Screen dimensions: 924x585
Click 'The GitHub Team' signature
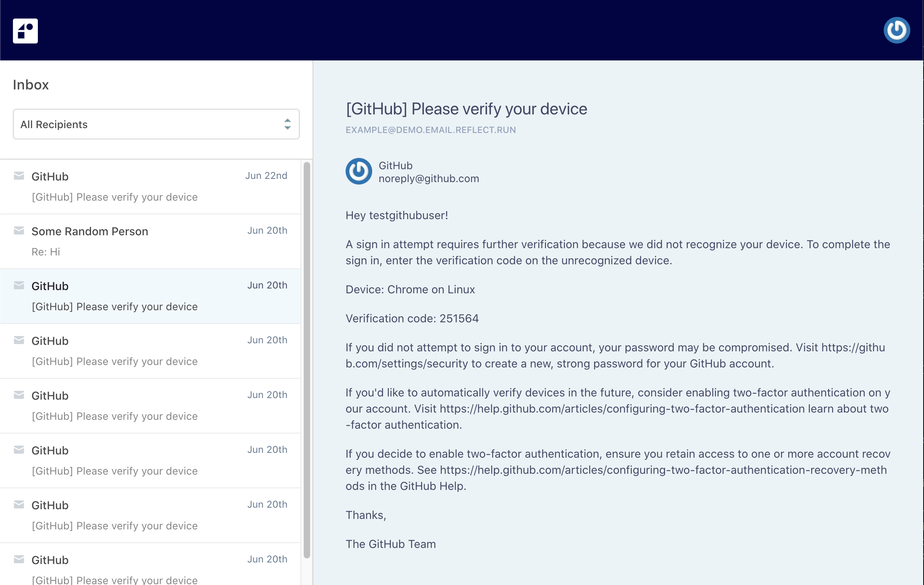[x=391, y=544]
